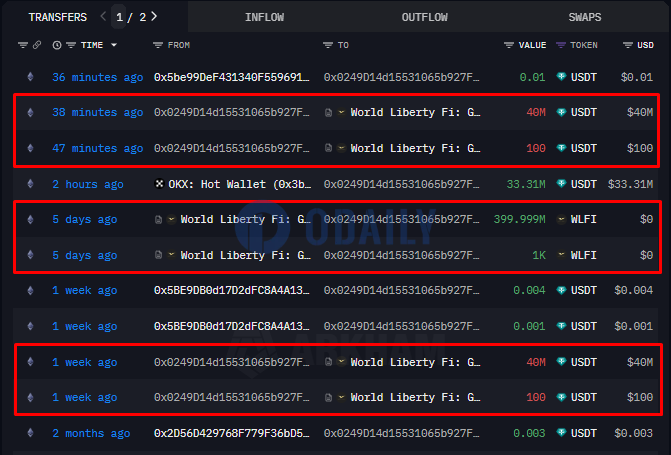This screenshot has width=671, height=455.
Task: Open the USD column filter
Action: [628, 45]
